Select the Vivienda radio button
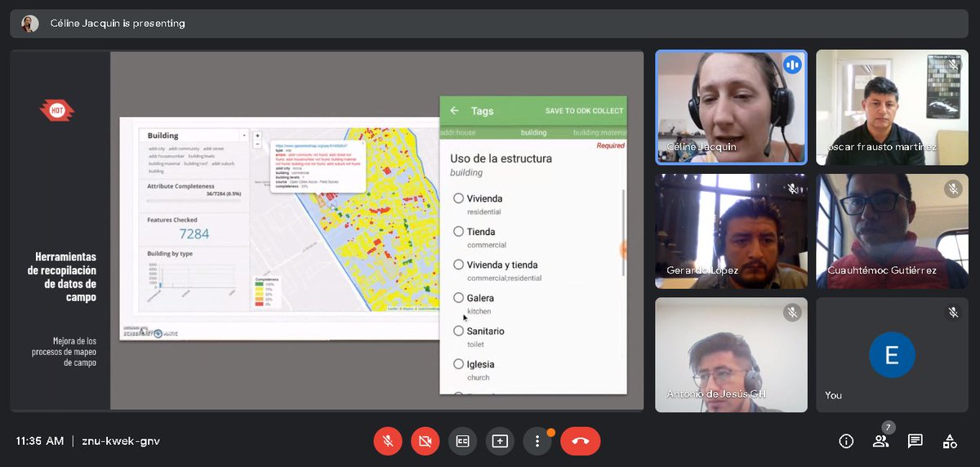 [458, 198]
